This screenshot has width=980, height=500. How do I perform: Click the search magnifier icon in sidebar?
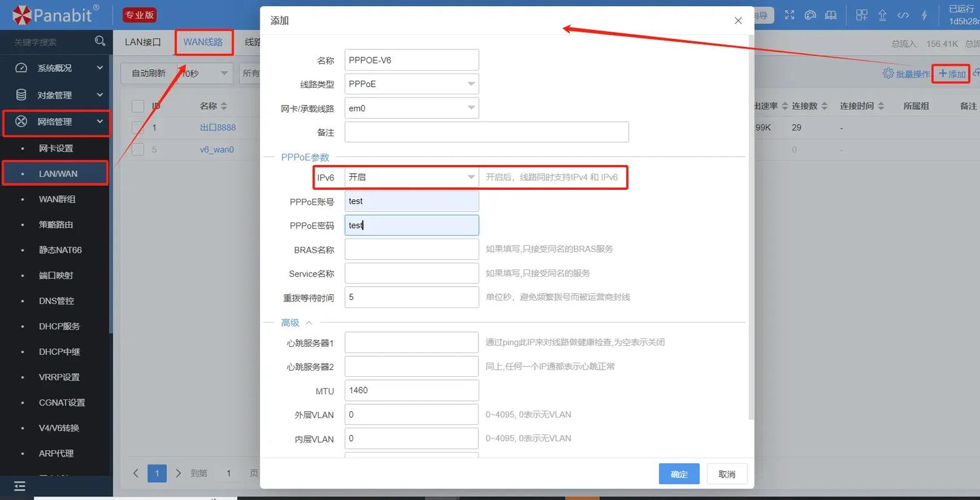point(100,41)
